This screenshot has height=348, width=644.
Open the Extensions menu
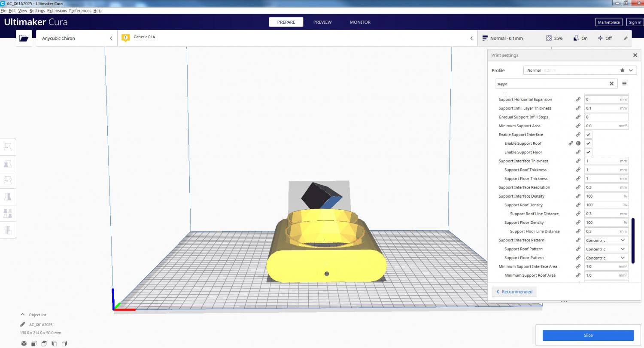[57, 11]
